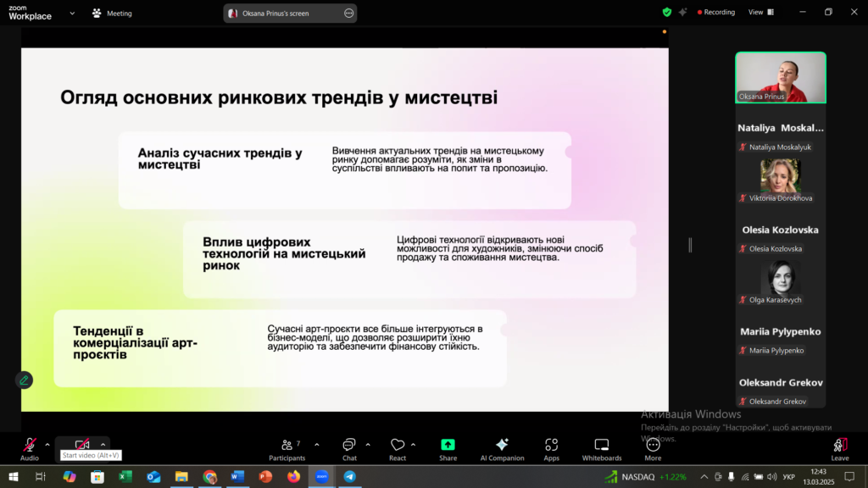Open the Windows Start menu
Image resolution: width=868 pixels, height=488 pixels.
tap(14, 476)
